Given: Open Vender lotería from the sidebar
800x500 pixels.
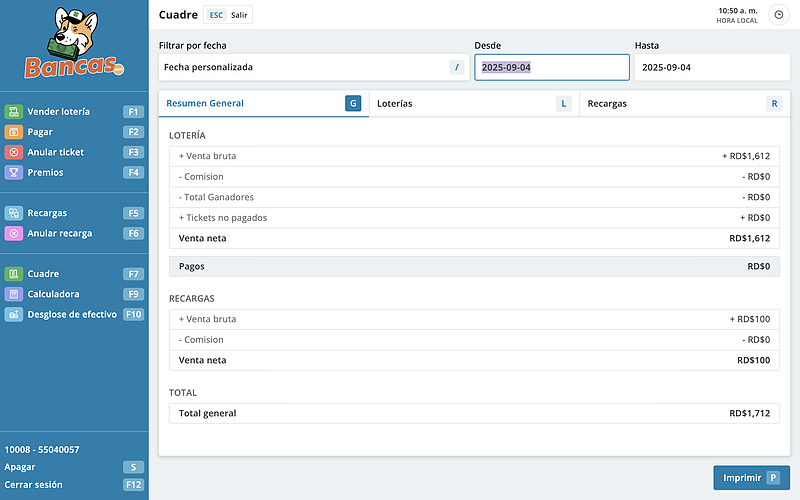Looking at the screenshot, I should [x=74, y=112].
